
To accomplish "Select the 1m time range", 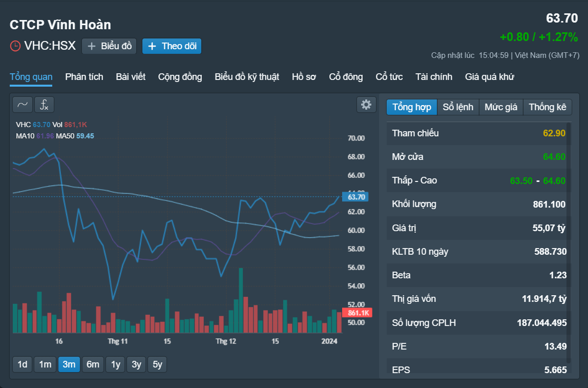I will (46, 364).
